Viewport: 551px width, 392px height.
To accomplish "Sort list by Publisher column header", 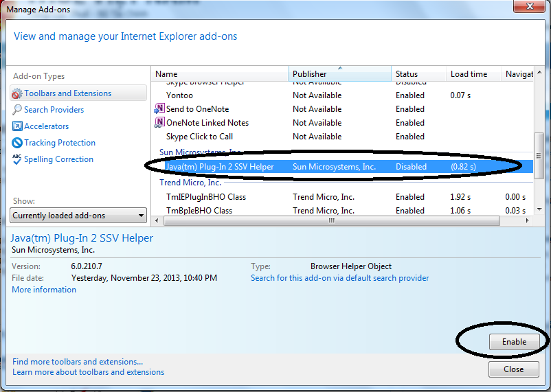I will coord(340,73).
